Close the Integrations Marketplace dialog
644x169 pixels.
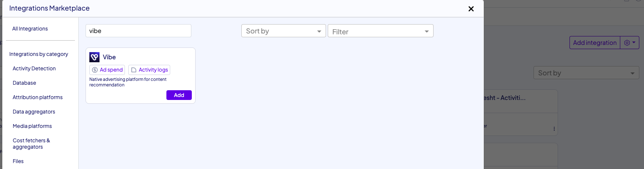point(471,9)
